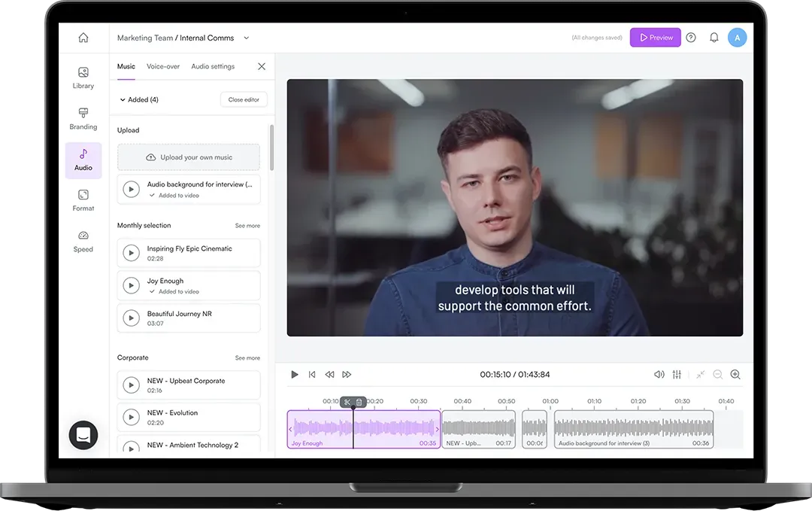This screenshot has width=812, height=511.
Task: Play the 'Inspiring Fly Epic Cinematic' track
Action: coord(131,253)
